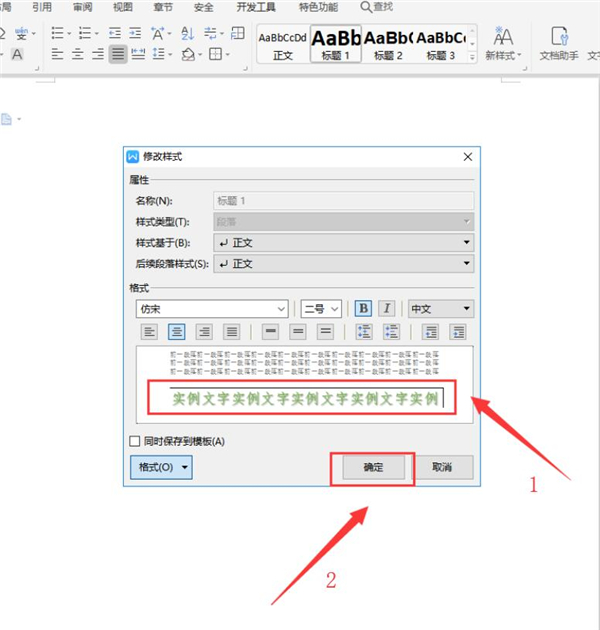600x630 pixels.
Task: Open bulleted list dropdown arrow
Action: (69, 33)
